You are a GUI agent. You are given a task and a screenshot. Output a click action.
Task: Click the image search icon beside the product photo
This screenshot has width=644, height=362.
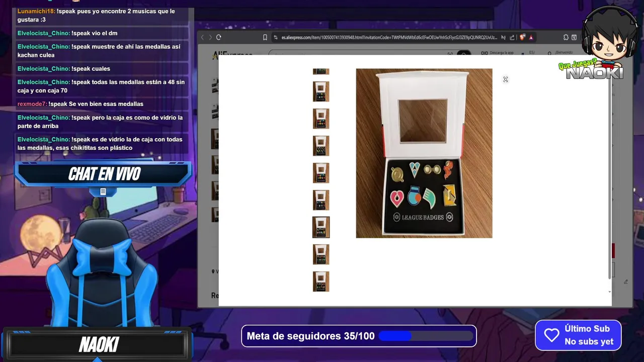[506, 79]
